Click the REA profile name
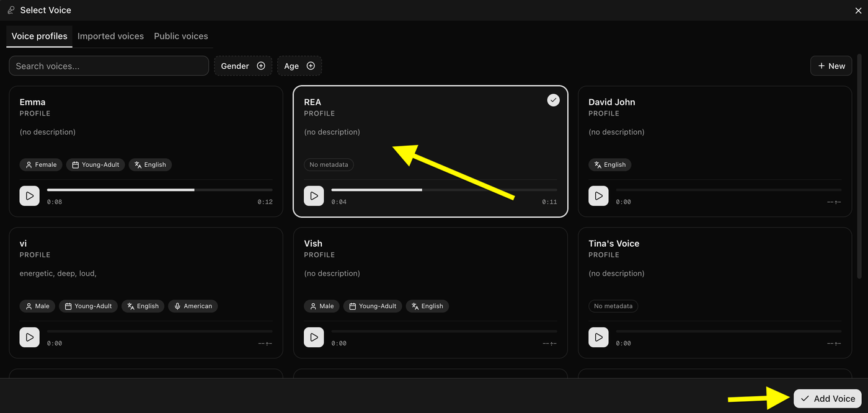Image resolution: width=868 pixels, height=413 pixels. pos(312,102)
